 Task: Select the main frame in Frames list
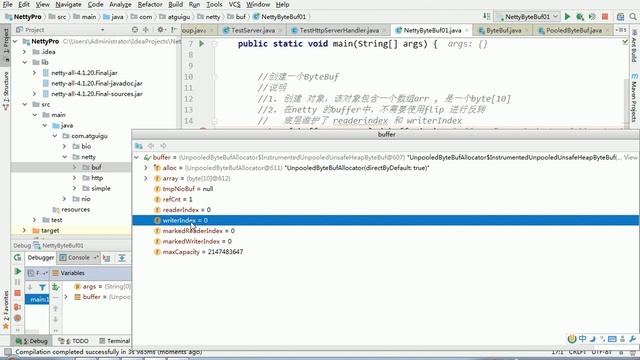(37, 300)
